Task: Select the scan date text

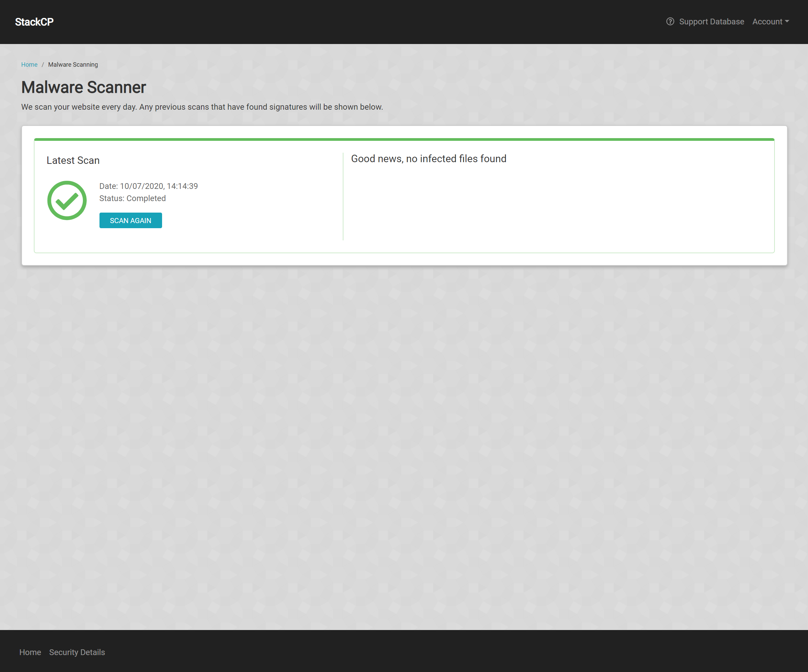Action: [x=149, y=186]
